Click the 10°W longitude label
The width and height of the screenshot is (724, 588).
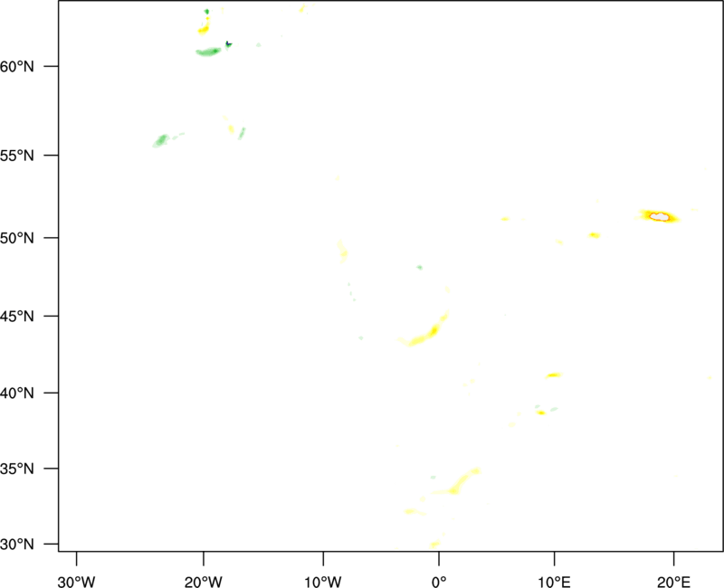click(323, 582)
